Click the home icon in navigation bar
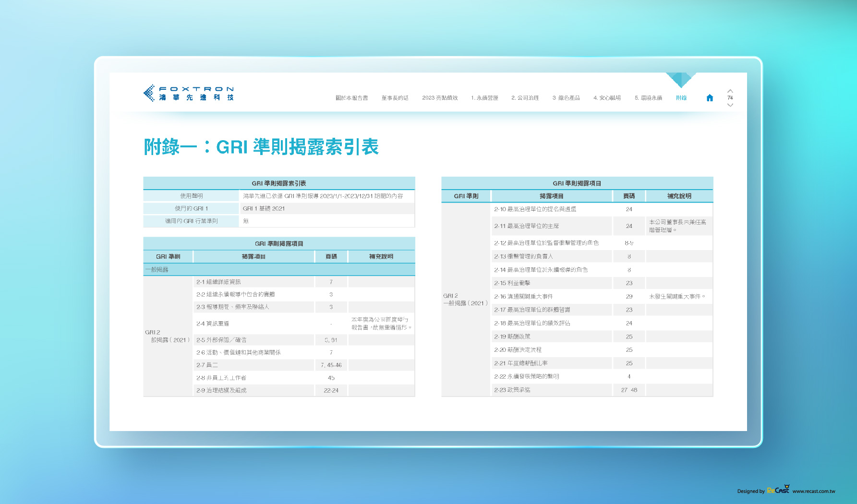Screen dimensions: 857x504 pyautogui.click(x=710, y=98)
